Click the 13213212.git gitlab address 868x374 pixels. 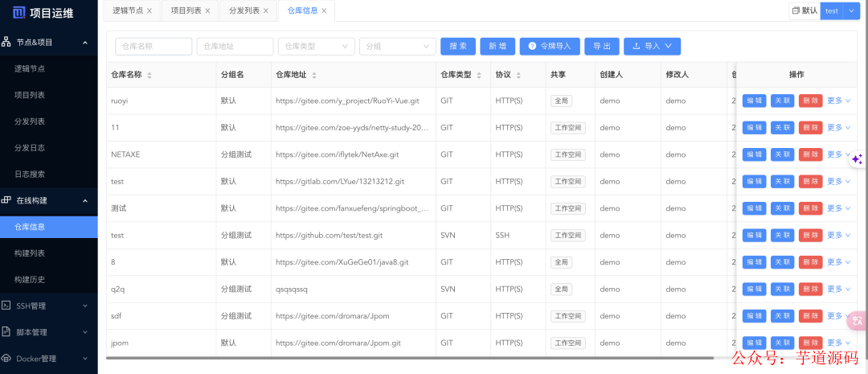339,181
